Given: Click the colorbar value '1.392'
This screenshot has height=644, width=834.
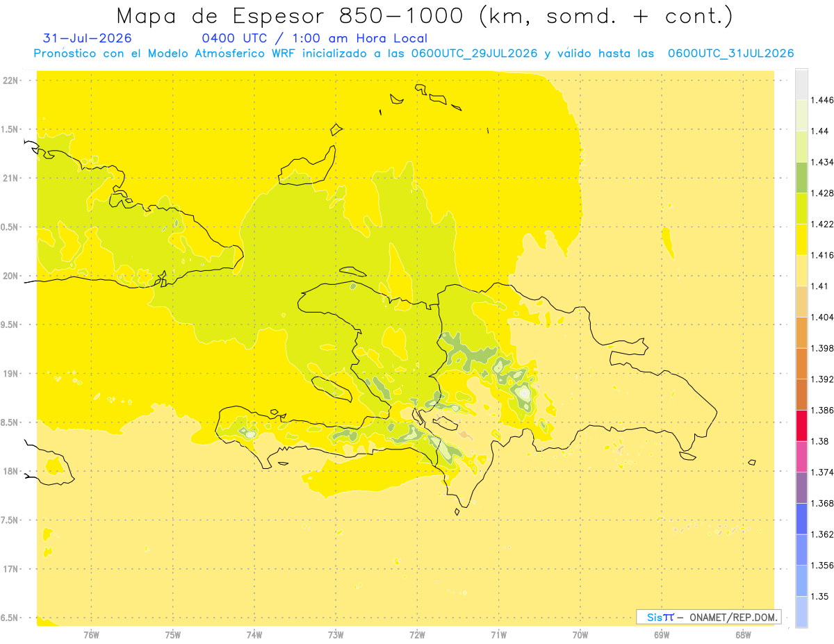Looking at the screenshot, I should pos(824,379).
